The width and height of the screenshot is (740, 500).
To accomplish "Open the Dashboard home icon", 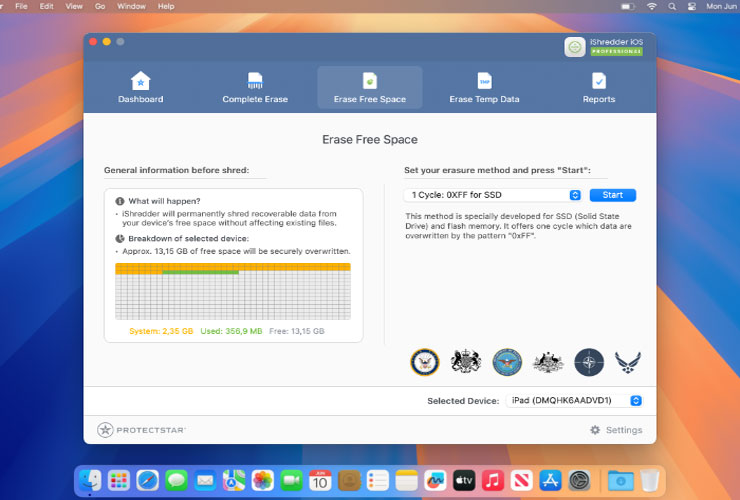I will pyautogui.click(x=141, y=81).
